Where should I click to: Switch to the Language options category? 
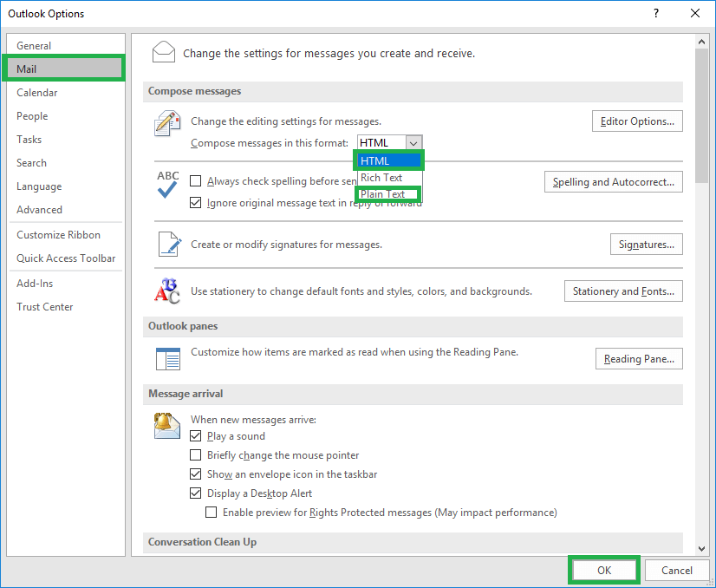click(x=66, y=186)
